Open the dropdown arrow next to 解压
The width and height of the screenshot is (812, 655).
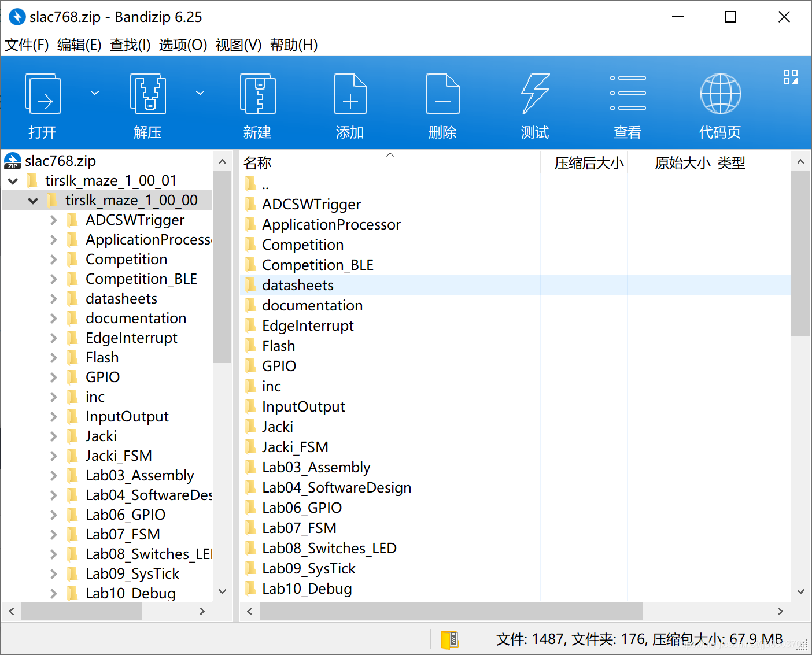tap(200, 92)
